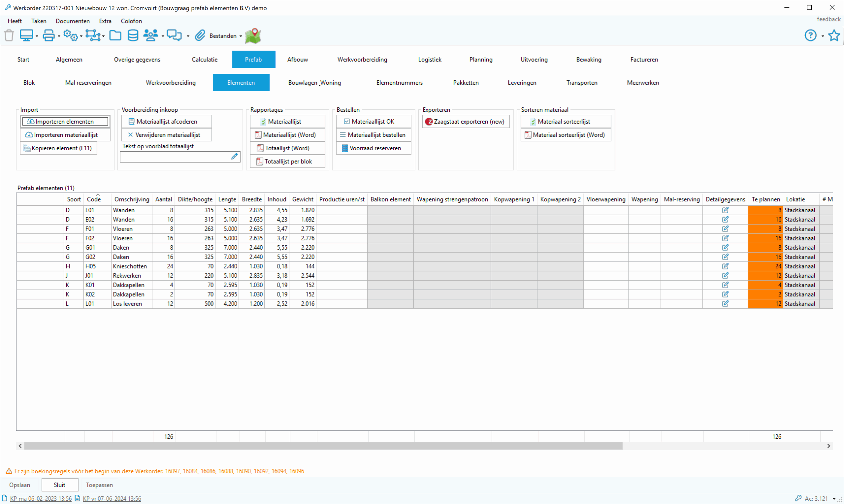Click the horizontal scrollbar of element grid
Image resolution: width=844 pixels, height=504 pixels.
323,446
